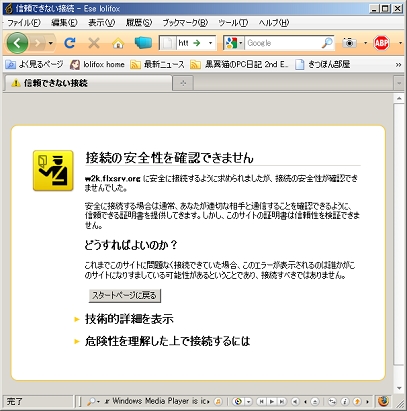Reload the page with the refresh icon
The width and height of the screenshot is (407, 411).
click(x=70, y=43)
